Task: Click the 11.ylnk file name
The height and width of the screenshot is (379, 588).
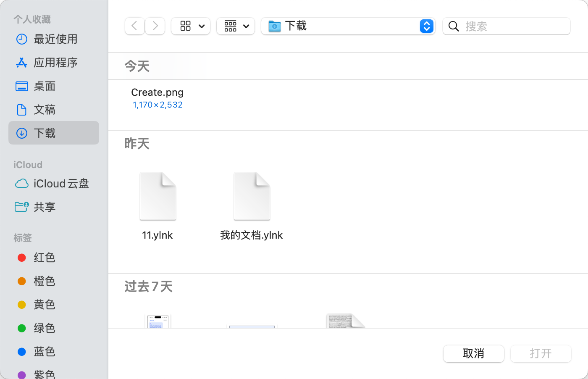Action: pyautogui.click(x=157, y=235)
